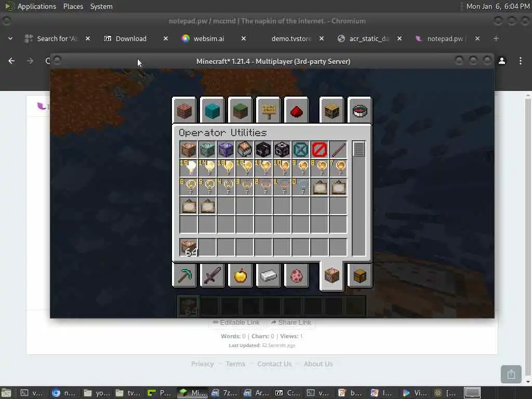Open the About Us footer link

(318, 364)
